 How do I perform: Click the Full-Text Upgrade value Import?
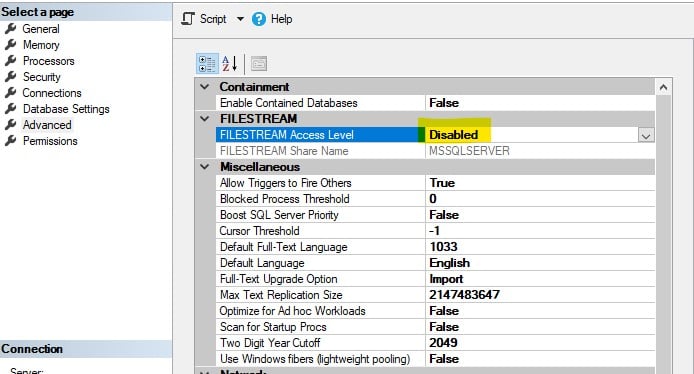point(446,279)
